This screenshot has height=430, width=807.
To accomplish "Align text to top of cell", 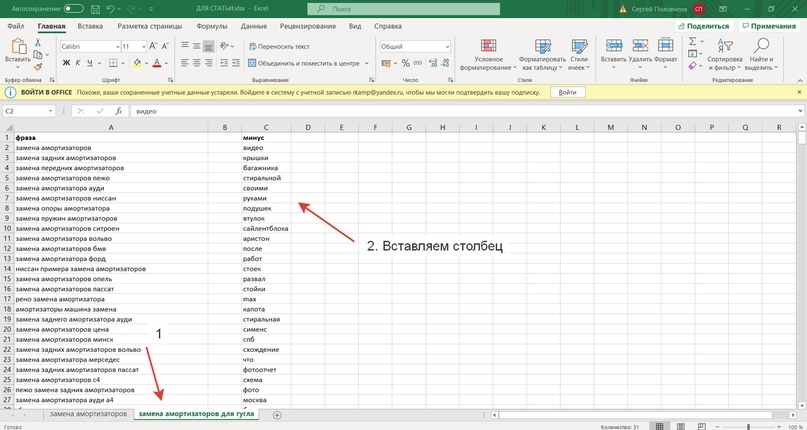I will tap(185, 46).
